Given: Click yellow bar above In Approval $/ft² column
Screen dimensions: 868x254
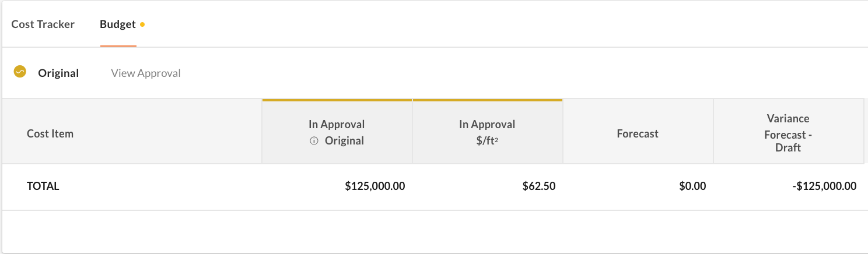Looking at the screenshot, I should (x=487, y=100).
